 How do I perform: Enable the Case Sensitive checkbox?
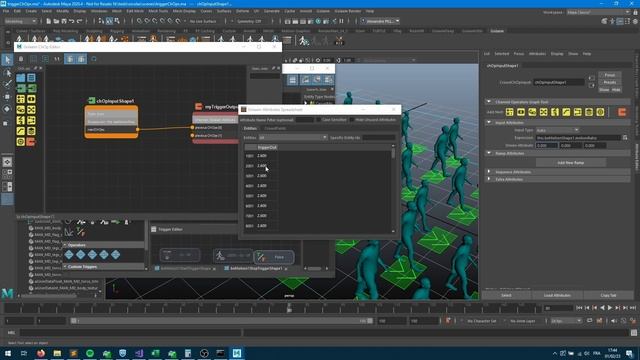point(318,120)
